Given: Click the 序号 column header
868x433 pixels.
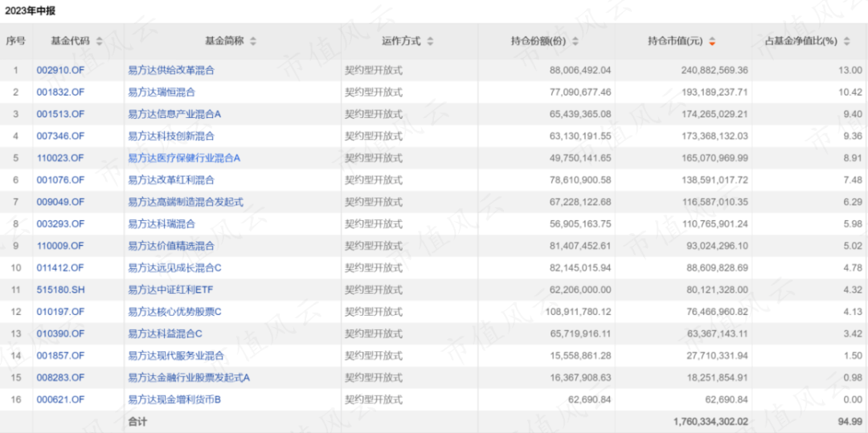Looking at the screenshot, I should click(x=15, y=41).
